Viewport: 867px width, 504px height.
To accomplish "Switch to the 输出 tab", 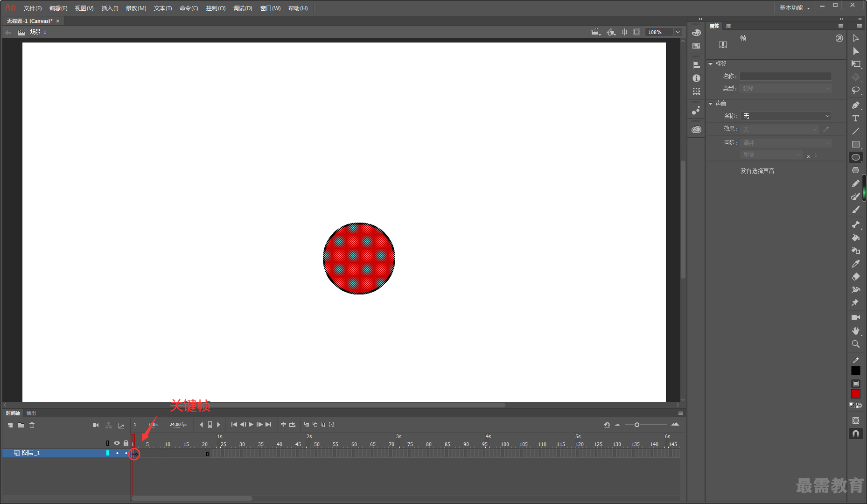I will 31,413.
